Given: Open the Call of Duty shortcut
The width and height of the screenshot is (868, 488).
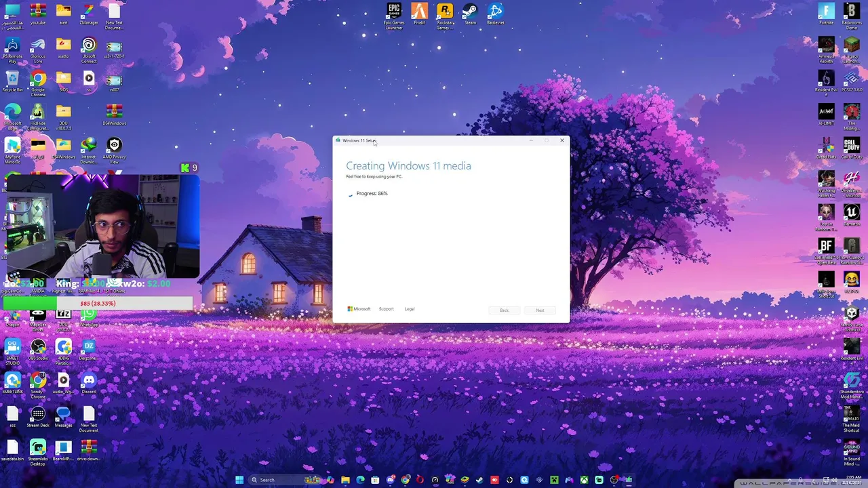Looking at the screenshot, I should (852, 149).
